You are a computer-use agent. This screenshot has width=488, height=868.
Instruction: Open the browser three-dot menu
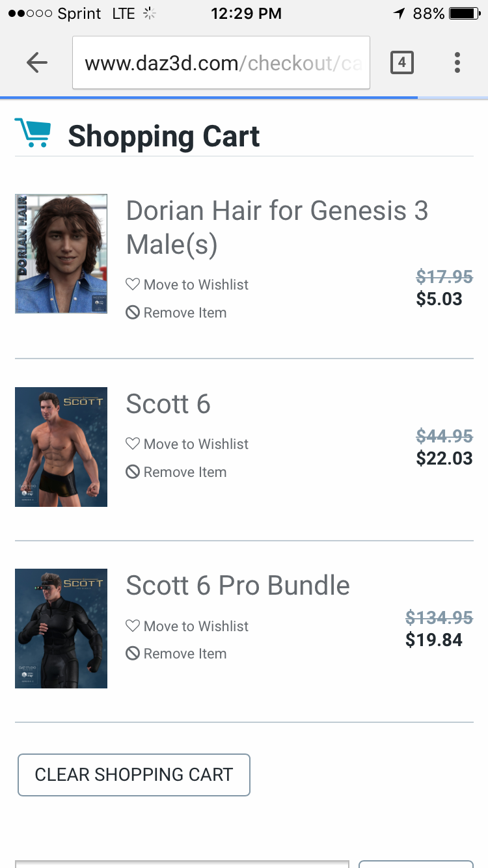tap(457, 62)
